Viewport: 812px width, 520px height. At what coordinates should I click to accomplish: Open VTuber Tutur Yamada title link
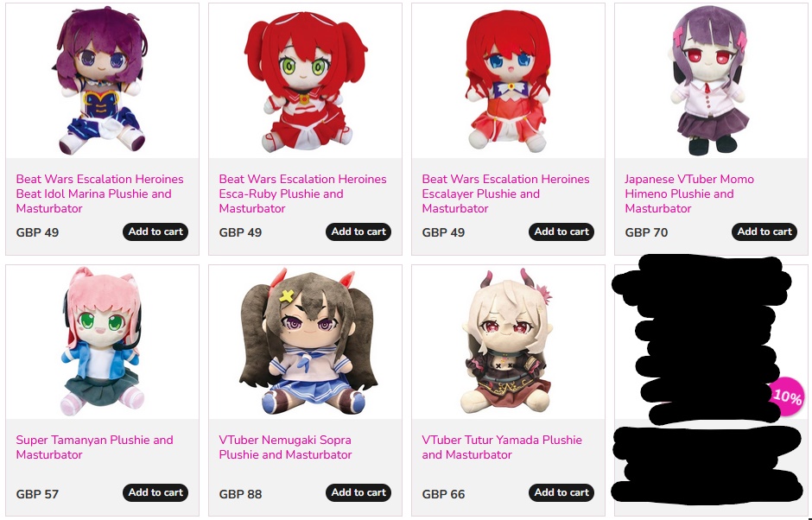coord(502,447)
